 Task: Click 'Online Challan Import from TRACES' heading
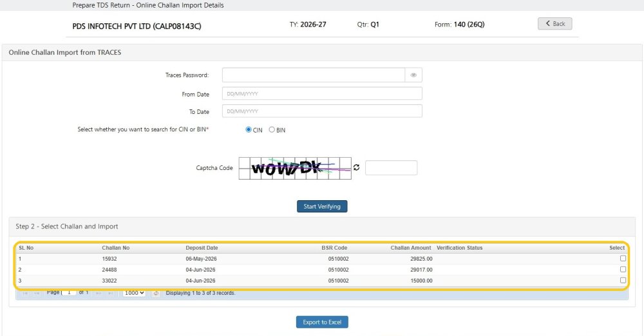coord(65,52)
